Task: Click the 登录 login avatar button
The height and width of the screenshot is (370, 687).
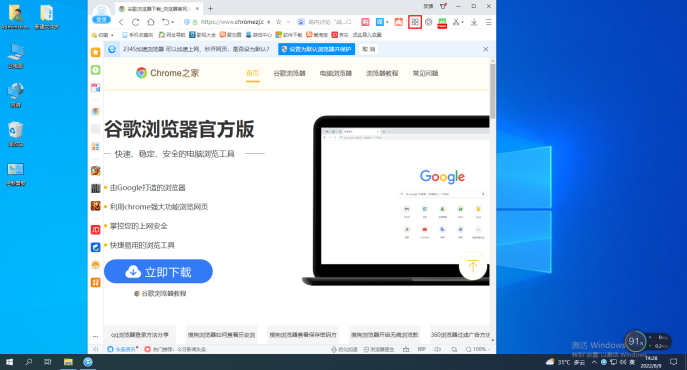Action: tap(101, 14)
